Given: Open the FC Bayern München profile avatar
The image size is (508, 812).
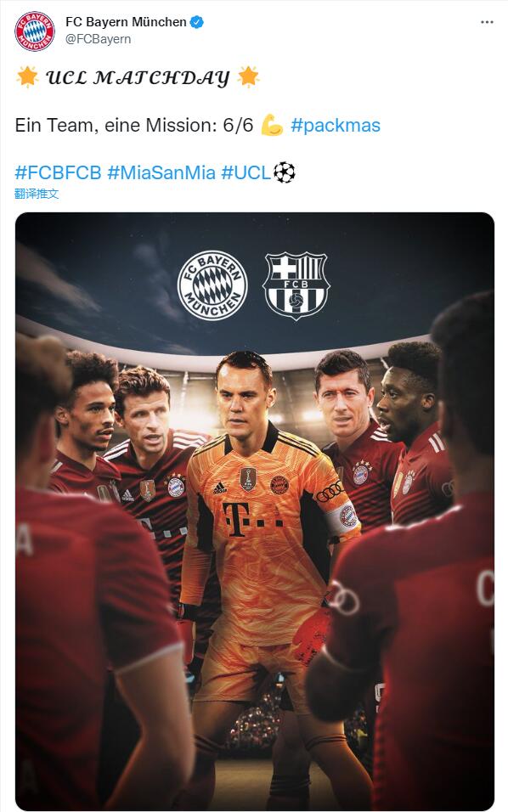Looking at the screenshot, I should click(35, 31).
